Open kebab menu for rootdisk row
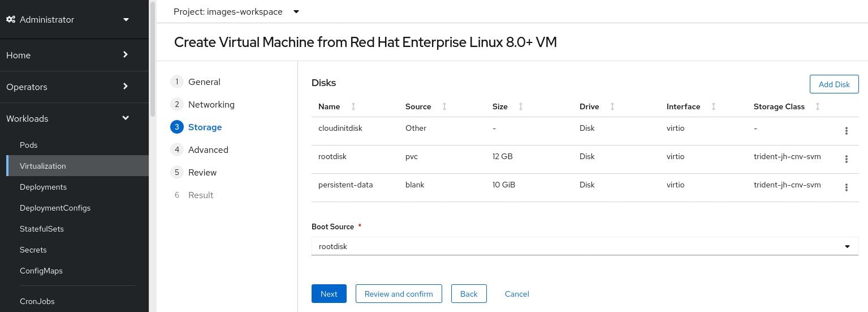Image resolution: width=868 pixels, height=312 pixels. tap(846, 159)
